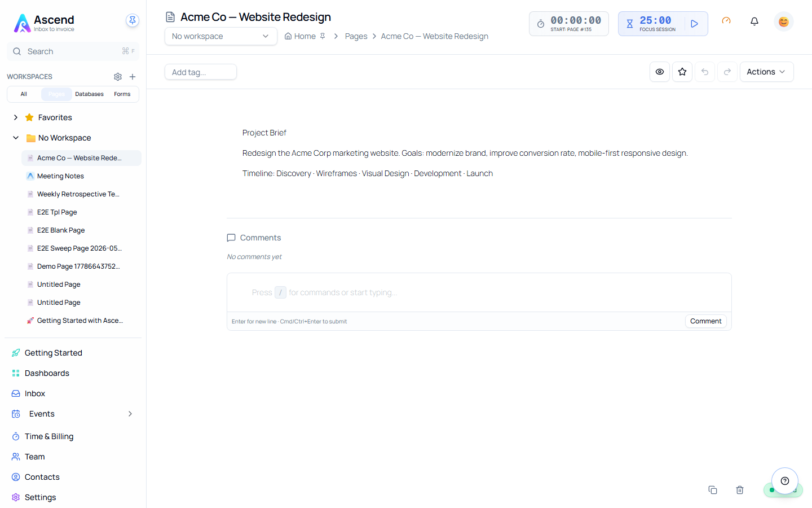The width and height of the screenshot is (812, 508).
Task: Open Demo Page 17786643752
Action: [x=81, y=266]
